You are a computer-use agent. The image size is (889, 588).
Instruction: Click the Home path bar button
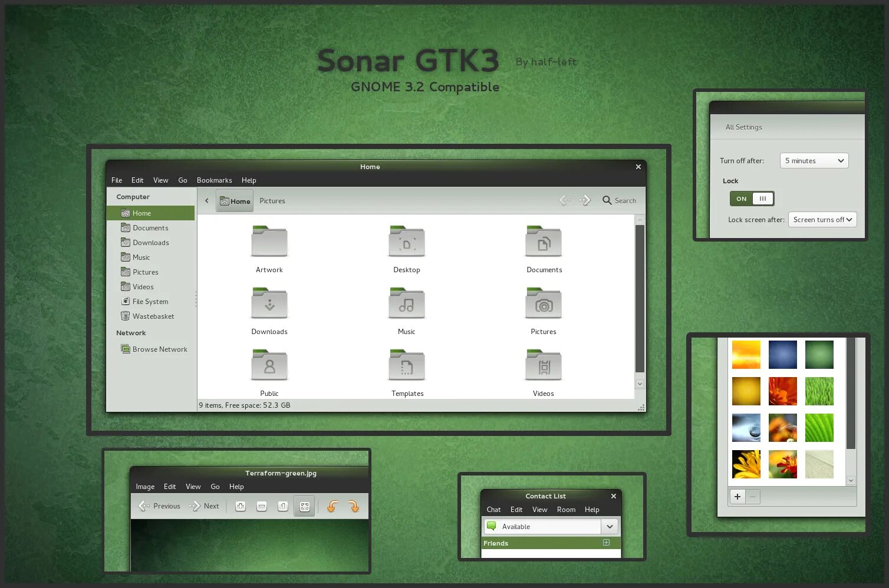235,201
